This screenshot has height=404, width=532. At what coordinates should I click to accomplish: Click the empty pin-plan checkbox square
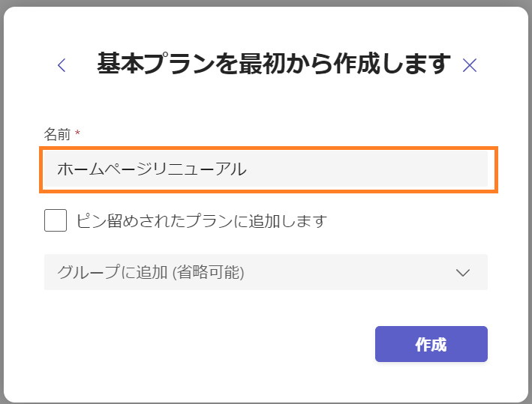[56, 220]
